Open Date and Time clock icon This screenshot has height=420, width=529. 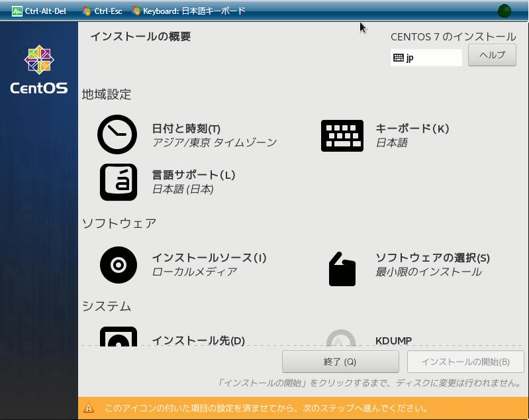click(117, 134)
